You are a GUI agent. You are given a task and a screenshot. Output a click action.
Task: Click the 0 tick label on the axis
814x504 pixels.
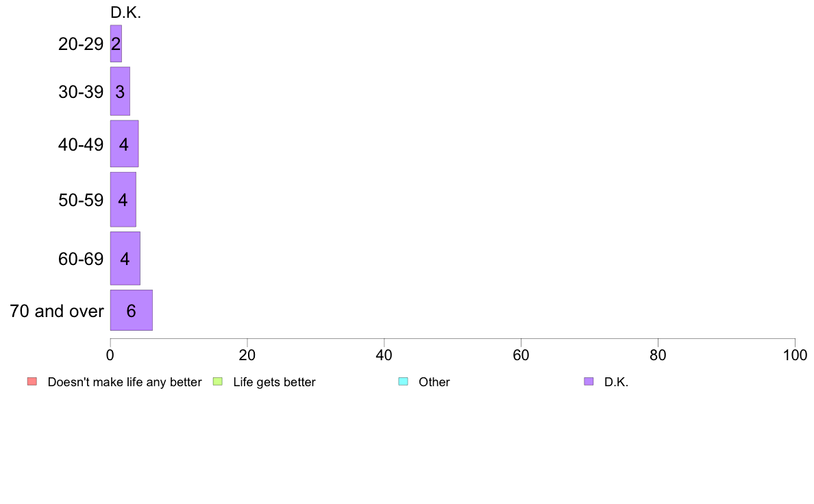point(110,355)
